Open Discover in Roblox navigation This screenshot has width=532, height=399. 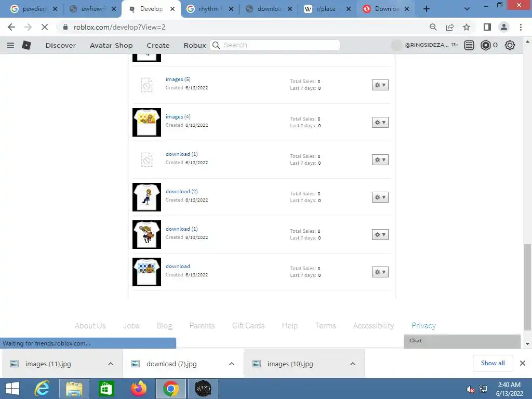click(x=61, y=46)
